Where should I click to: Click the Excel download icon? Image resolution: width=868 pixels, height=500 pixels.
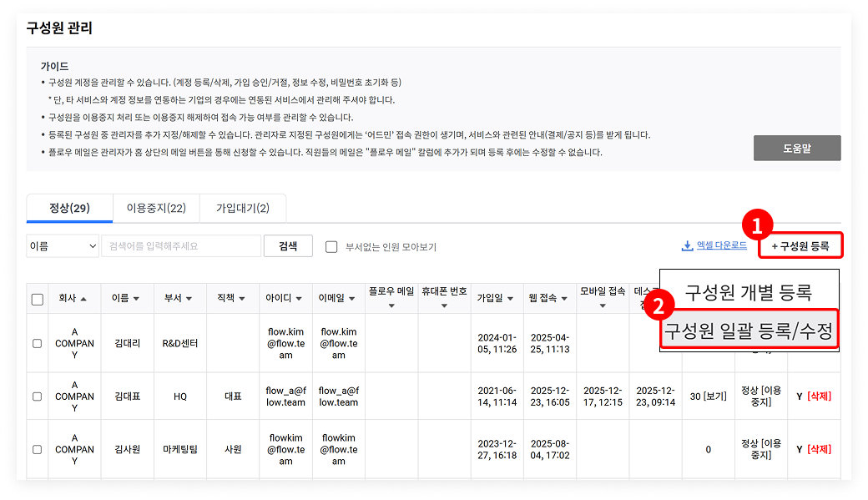click(x=688, y=246)
